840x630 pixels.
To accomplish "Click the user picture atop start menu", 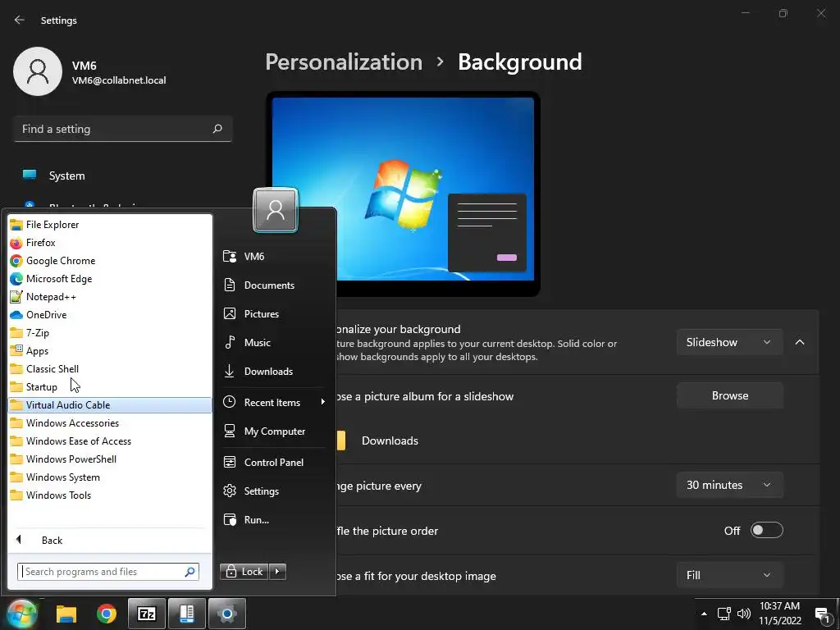I will coord(276,210).
